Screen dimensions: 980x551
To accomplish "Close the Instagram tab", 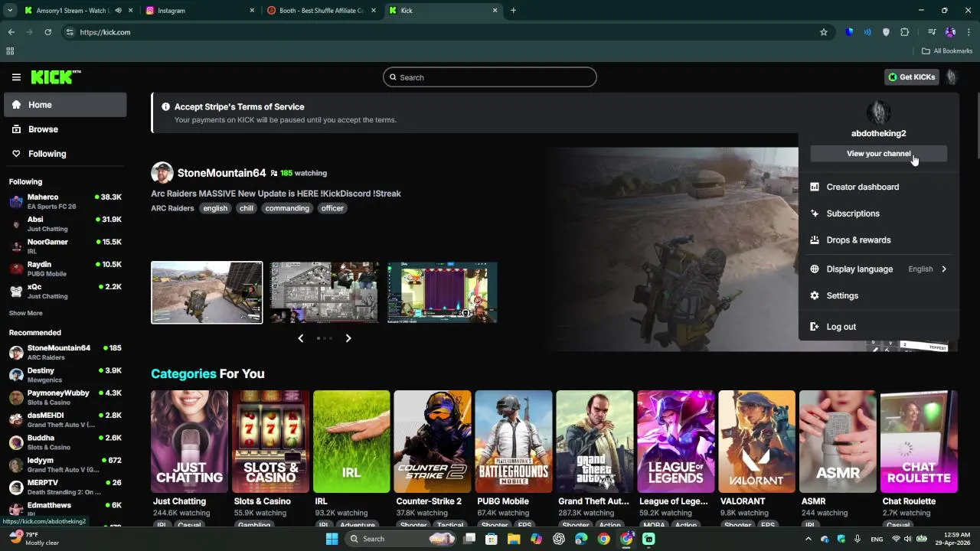I will 253,11.
